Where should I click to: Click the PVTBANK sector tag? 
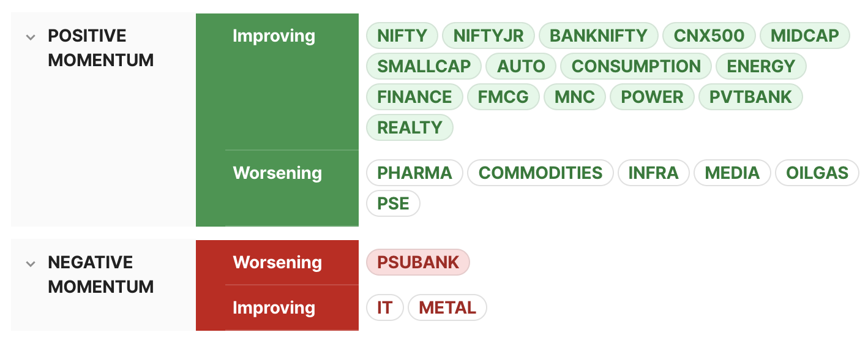(x=750, y=97)
